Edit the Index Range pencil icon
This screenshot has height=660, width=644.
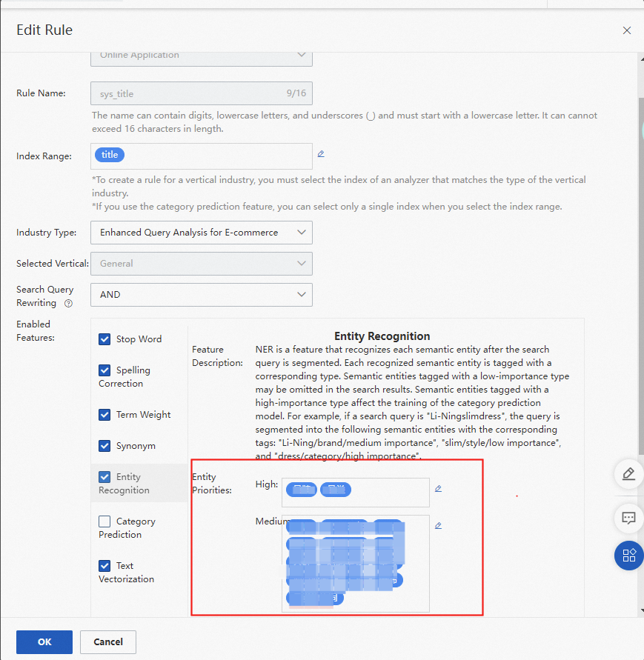321,154
